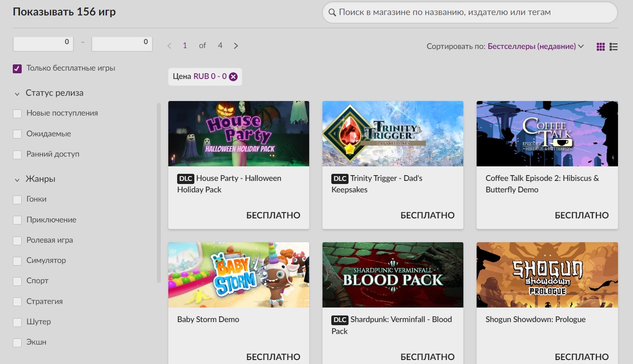This screenshot has height=364, width=633.
Task: Check the Экшн genre checkbox
Action: point(17,342)
